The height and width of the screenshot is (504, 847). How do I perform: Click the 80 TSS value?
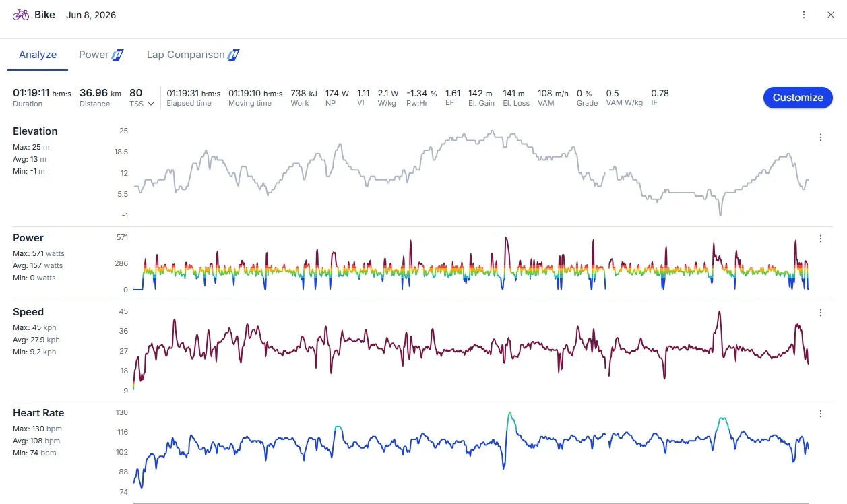pyautogui.click(x=136, y=93)
